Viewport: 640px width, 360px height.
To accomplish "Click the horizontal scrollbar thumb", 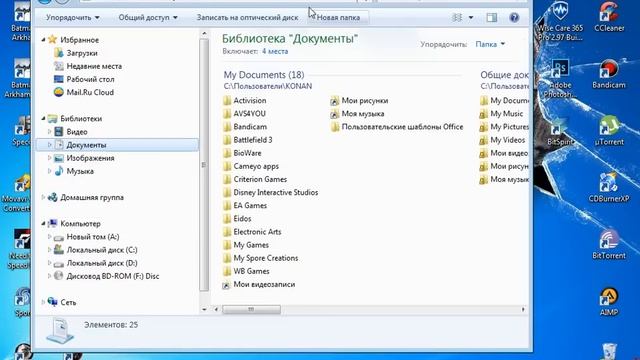I will tap(251, 309).
